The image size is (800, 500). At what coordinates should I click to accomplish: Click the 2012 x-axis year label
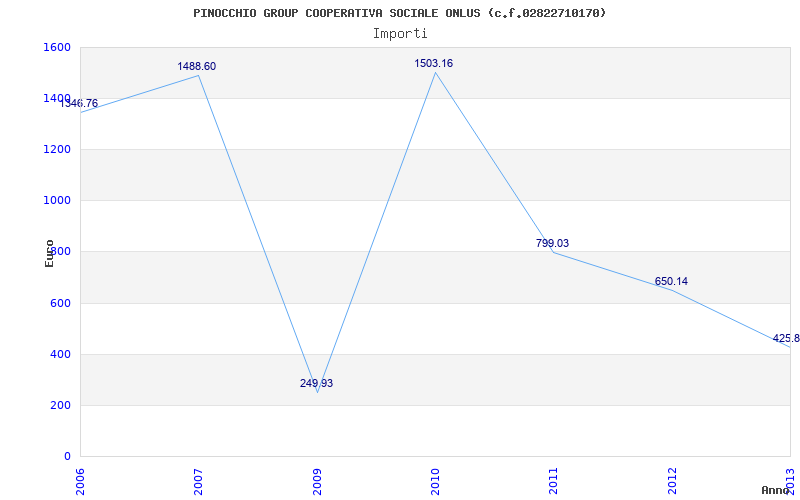(x=672, y=482)
